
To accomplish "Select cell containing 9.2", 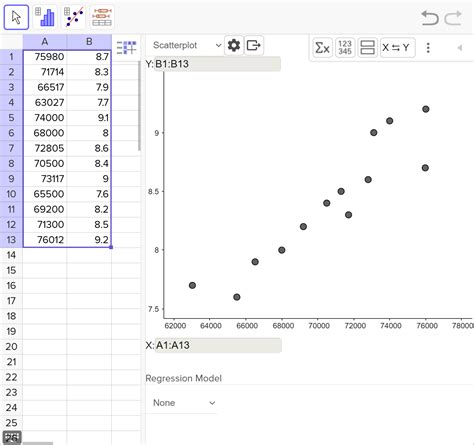I will (89, 240).
